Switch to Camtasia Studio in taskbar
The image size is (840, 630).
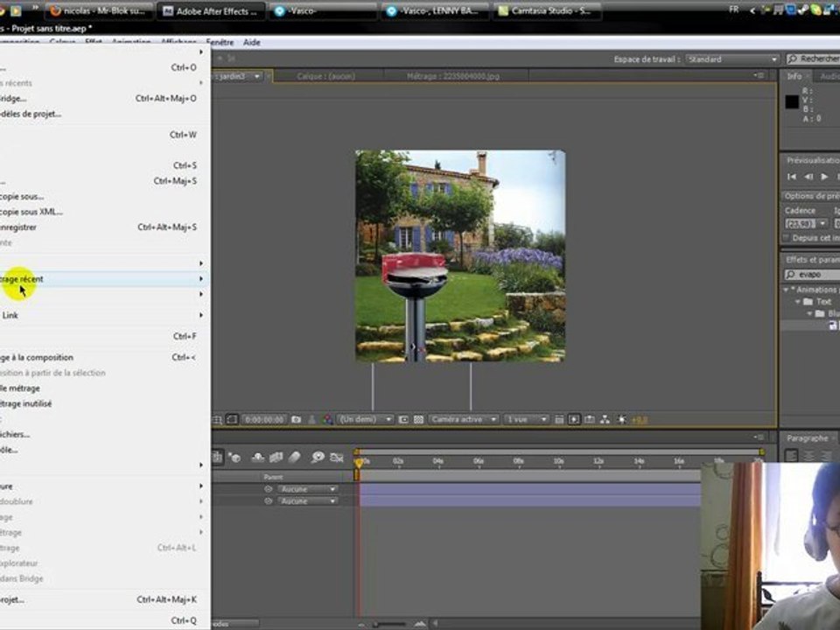point(546,10)
